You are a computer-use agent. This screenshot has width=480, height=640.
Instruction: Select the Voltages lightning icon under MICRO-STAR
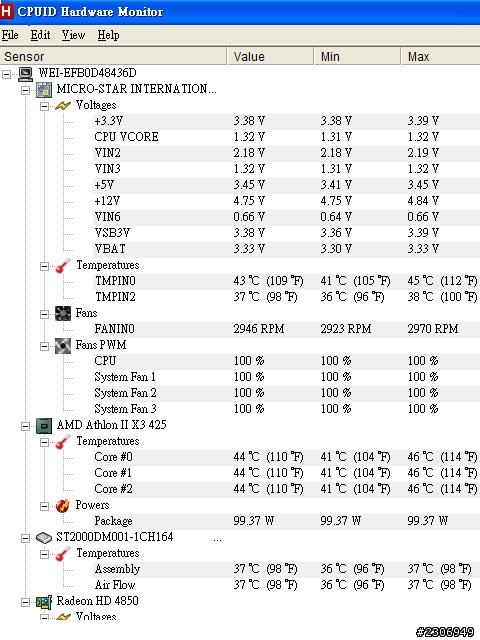pyautogui.click(x=62, y=106)
